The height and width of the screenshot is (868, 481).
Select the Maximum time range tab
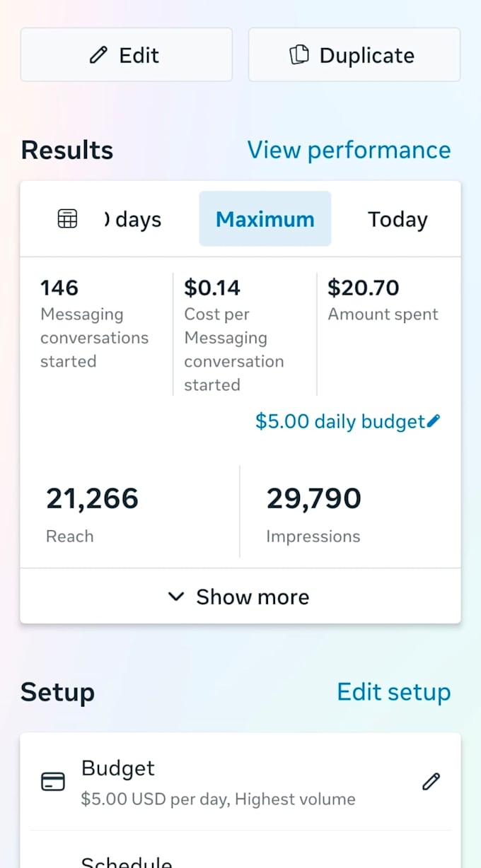265,219
